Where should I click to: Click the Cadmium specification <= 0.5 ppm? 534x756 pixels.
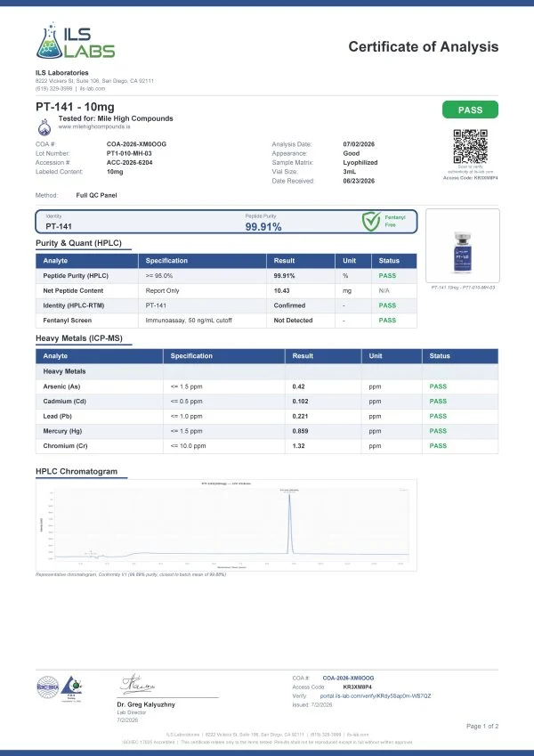pos(187,401)
